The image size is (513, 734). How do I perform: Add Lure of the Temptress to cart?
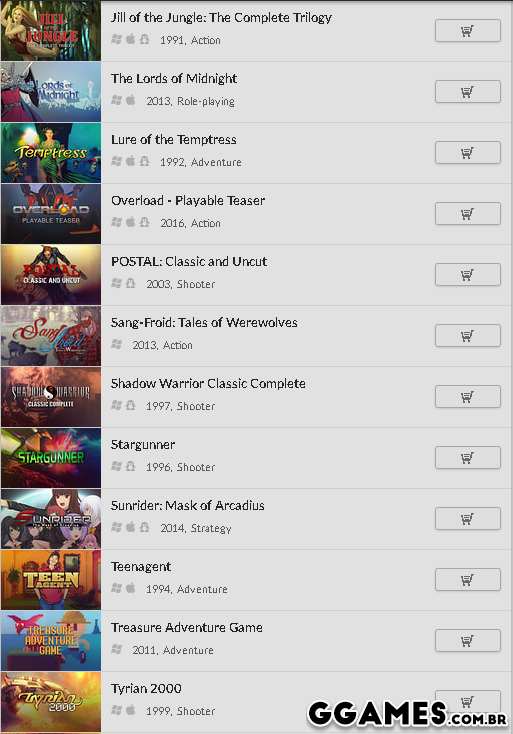pyautogui.click(x=468, y=153)
